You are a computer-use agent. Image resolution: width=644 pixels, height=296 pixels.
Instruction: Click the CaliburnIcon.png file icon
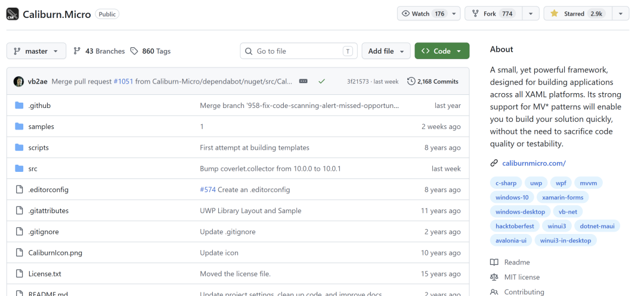(19, 252)
